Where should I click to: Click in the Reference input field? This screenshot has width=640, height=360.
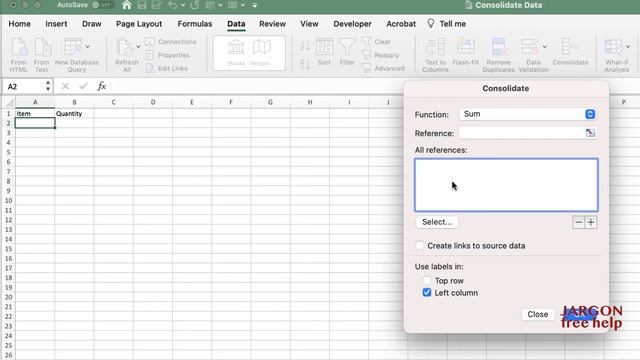click(x=522, y=133)
